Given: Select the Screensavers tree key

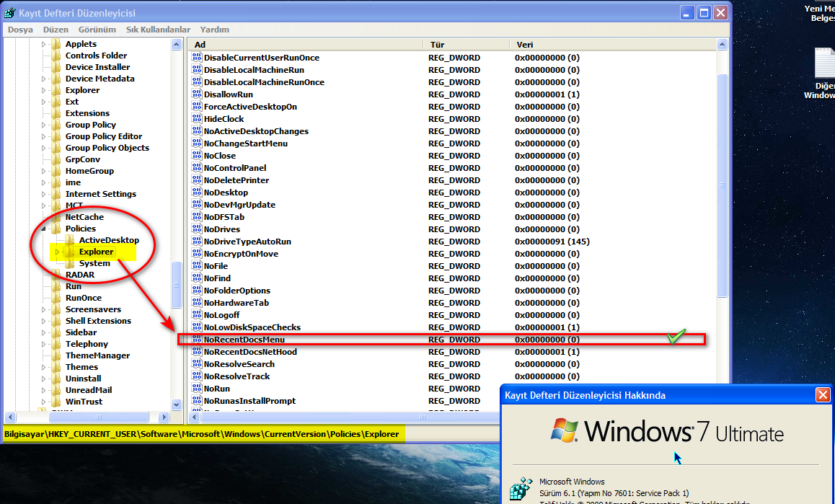Looking at the screenshot, I should click(x=93, y=309).
